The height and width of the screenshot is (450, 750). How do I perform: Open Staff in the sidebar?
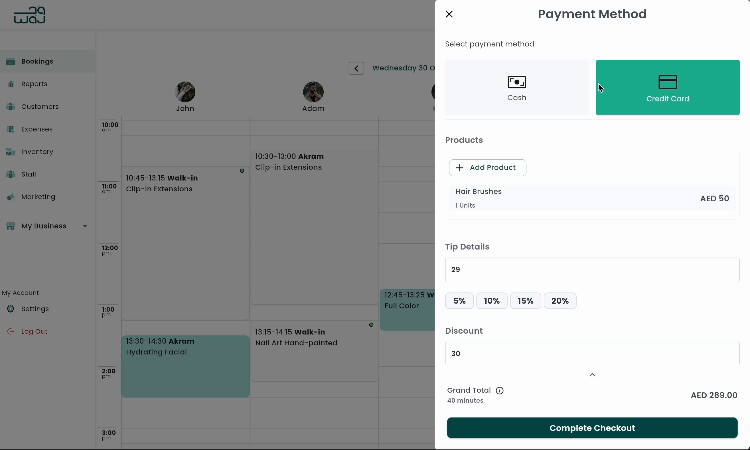pyautogui.click(x=47, y=174)
